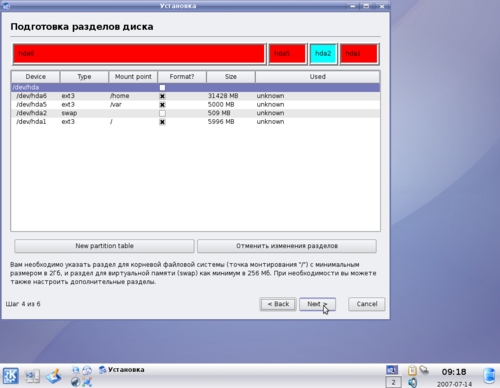Go to the previous step with Back
This screenshot has width=500, height=388.
coord(278,304)
